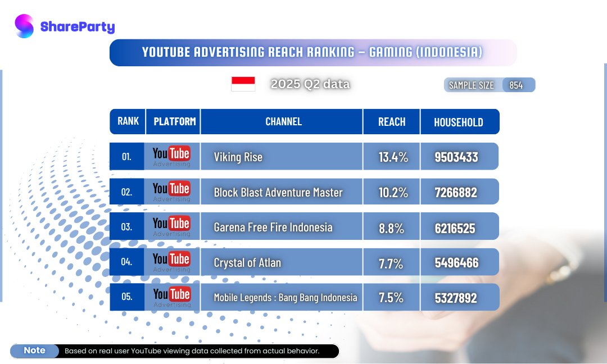Select the Indonesia flag icon

click(243, 83)
